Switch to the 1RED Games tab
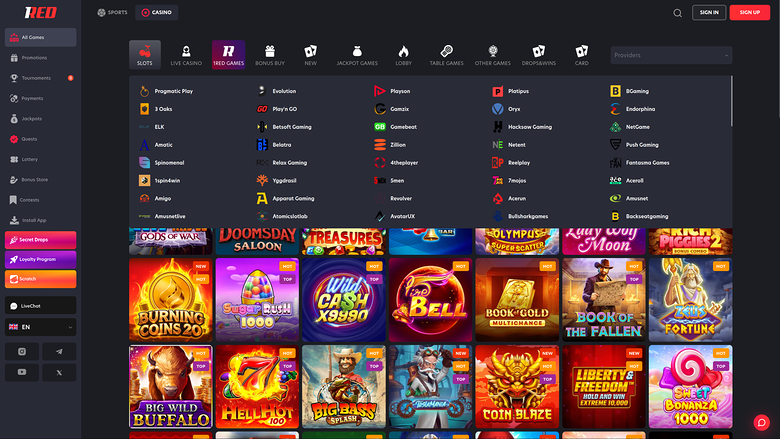The height and width of the screenshot is (439, 780). [228, 55]
